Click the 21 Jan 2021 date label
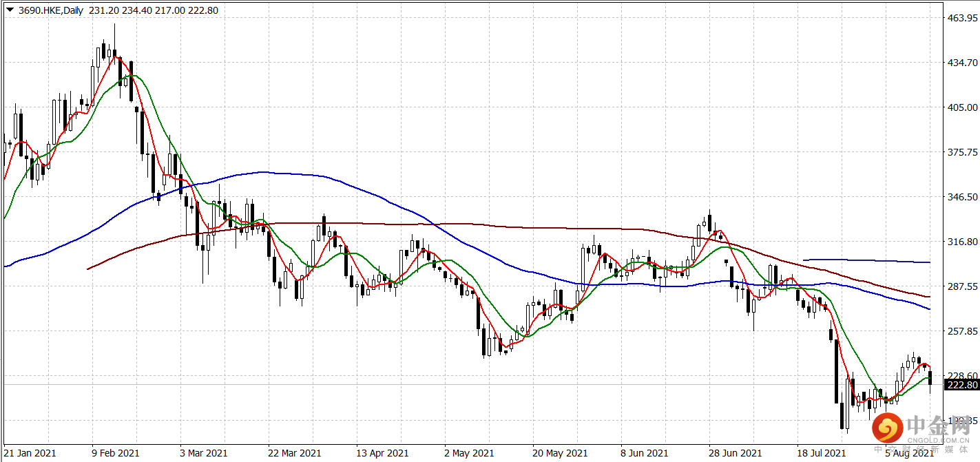980x462 pixels. click(29, 453)
